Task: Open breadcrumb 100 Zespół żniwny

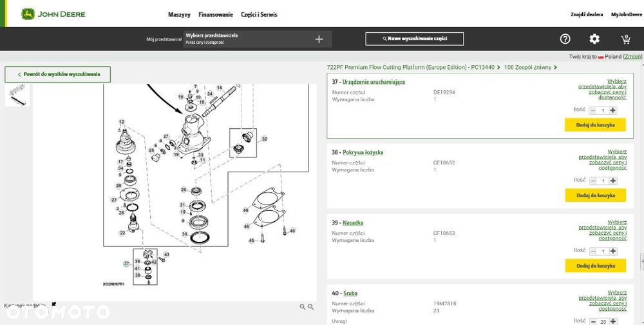Action: pyautogui.click(x=527, y=67)
